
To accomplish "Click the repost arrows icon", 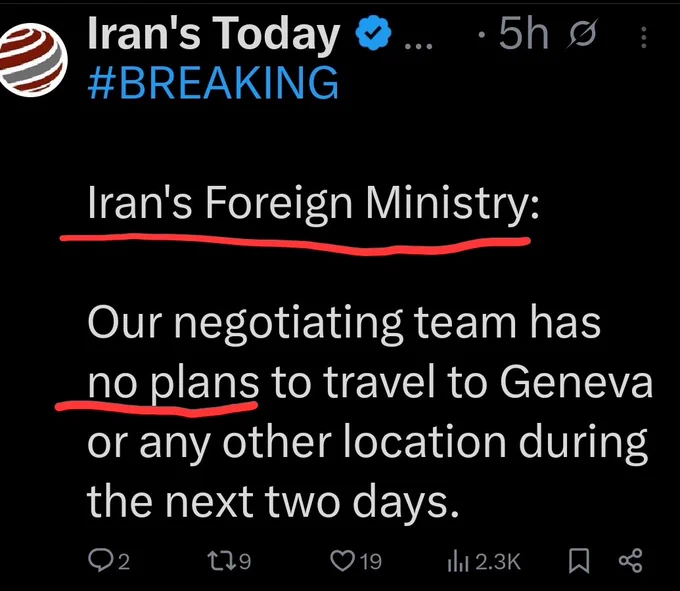I will (221, 561).
